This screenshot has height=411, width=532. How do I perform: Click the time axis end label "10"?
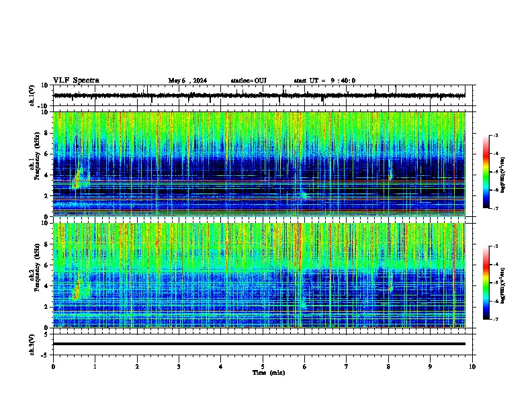[472, 367]
